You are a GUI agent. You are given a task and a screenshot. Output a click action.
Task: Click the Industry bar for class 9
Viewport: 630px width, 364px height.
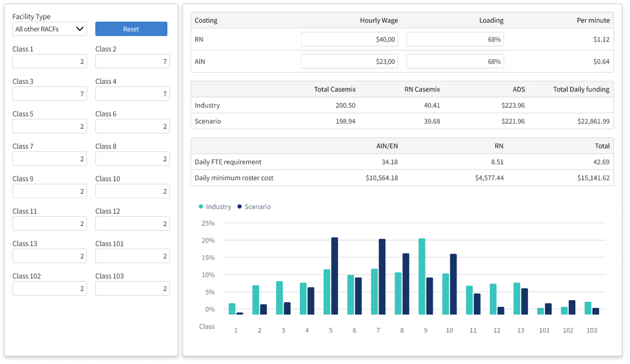(422, 277)
